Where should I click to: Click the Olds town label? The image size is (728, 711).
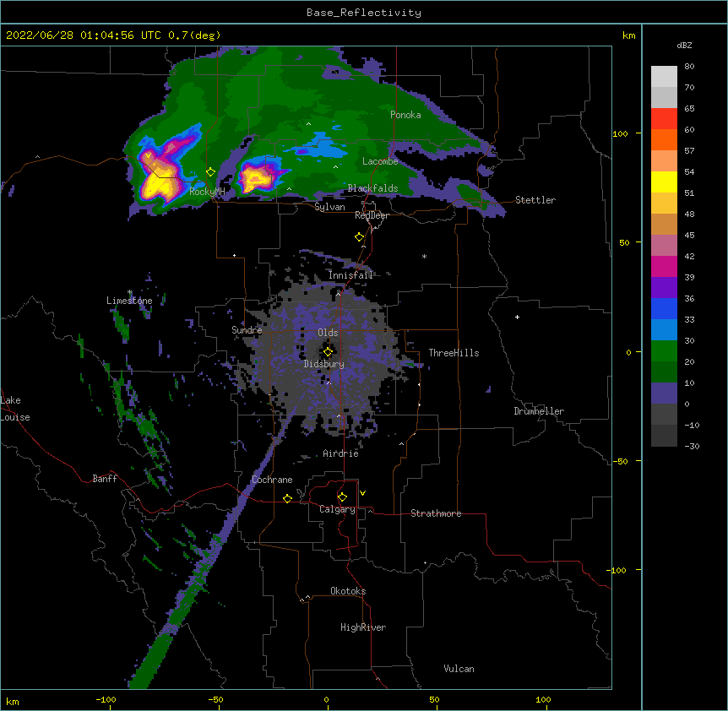328,333
